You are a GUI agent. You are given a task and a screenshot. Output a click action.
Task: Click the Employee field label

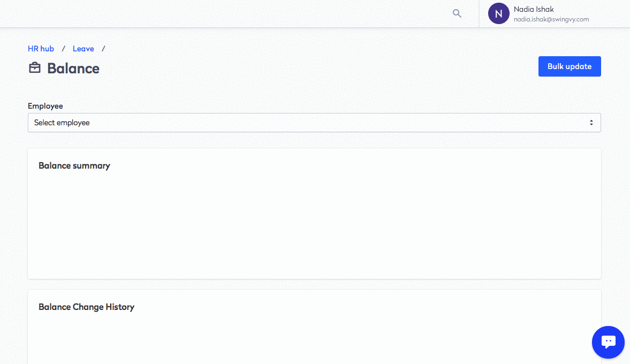(x=45, y=106)
